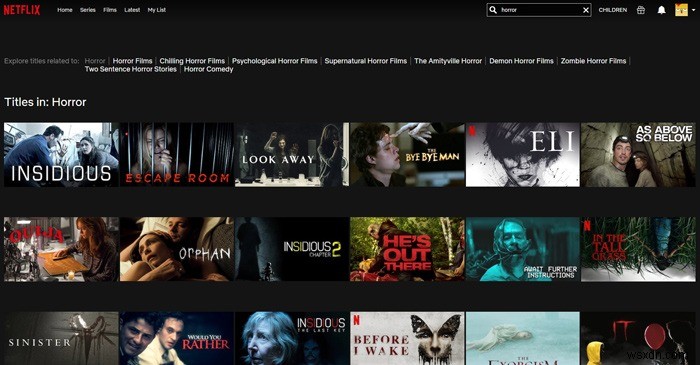Open the In the Tall Grass thumbnail
This screenshot has width=700, height=365.
[638, 249]
